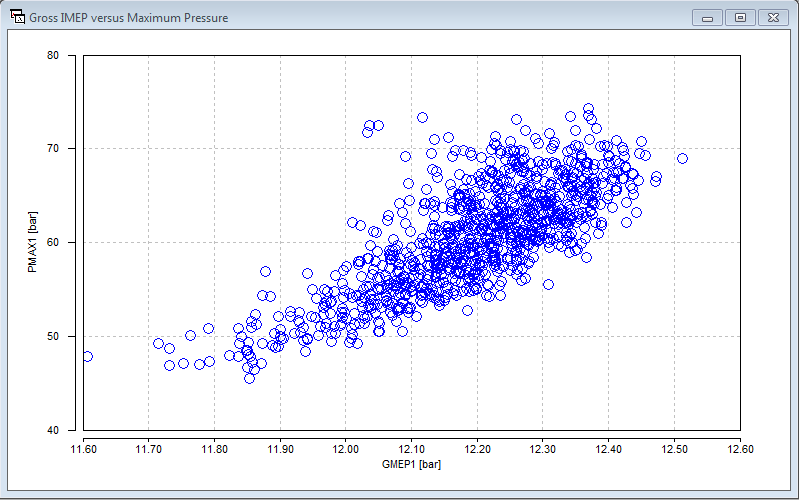This screenshot has width=799, height=500.
Task: Select the GMEP1 [bar] x-axis label
Action: pyautogui.click(x=411, y=464)
